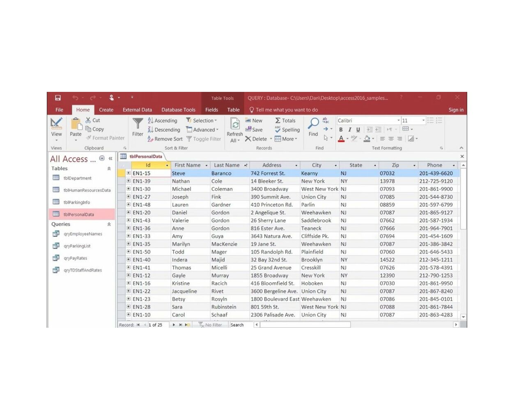
Task: Click Align Left in Text Formatting
Action: click(x=382, y=139)
